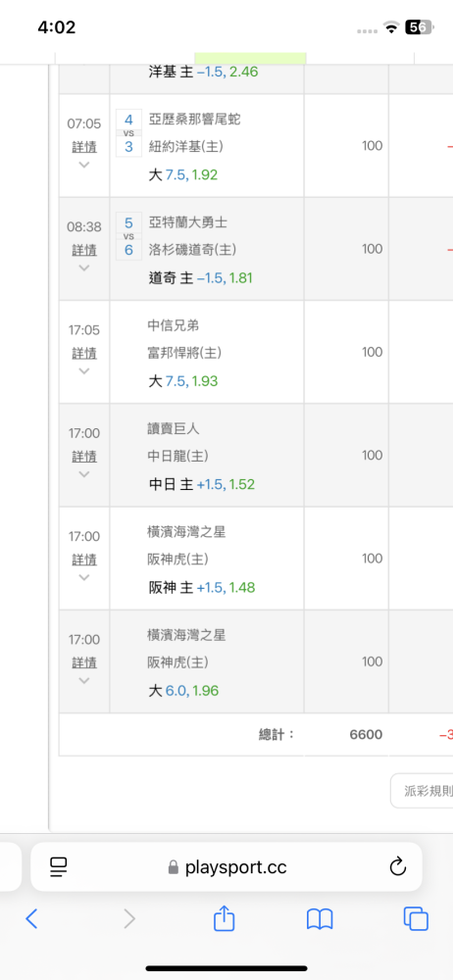Tap the Safari back arrow
The height and width of the screenshot is (980, 453).
31,918
